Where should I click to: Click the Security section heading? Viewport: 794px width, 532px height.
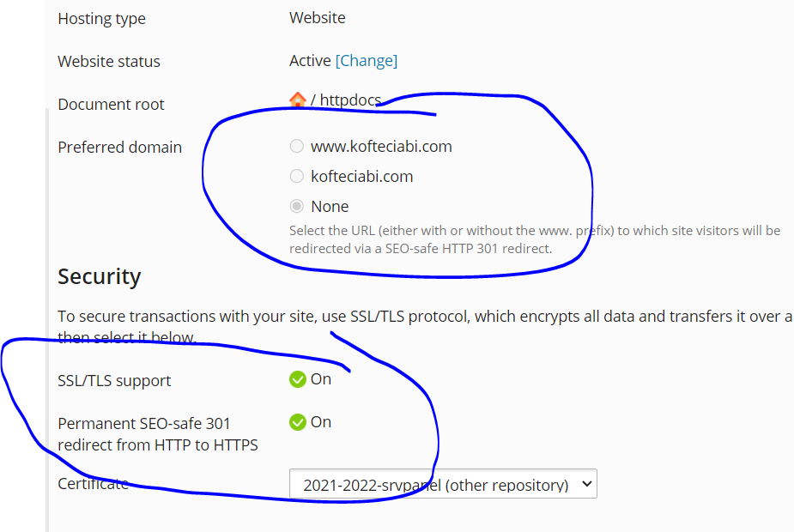[100, 277]
